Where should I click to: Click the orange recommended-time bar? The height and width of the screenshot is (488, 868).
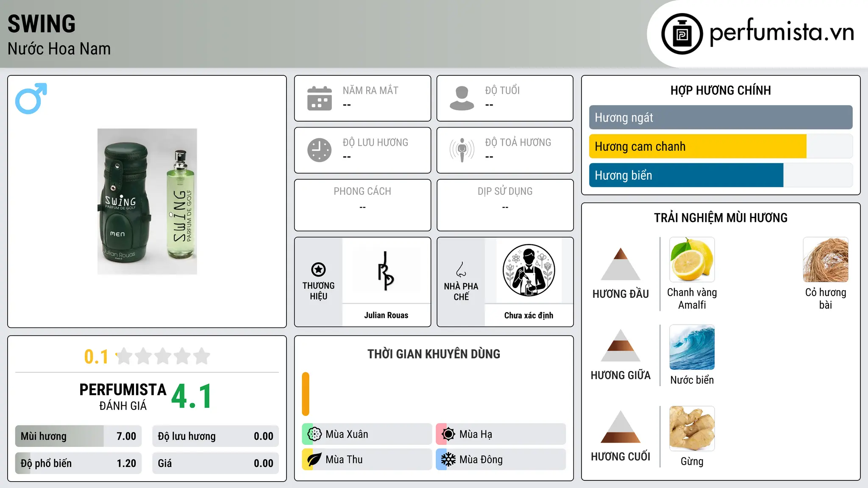[306, 394]
